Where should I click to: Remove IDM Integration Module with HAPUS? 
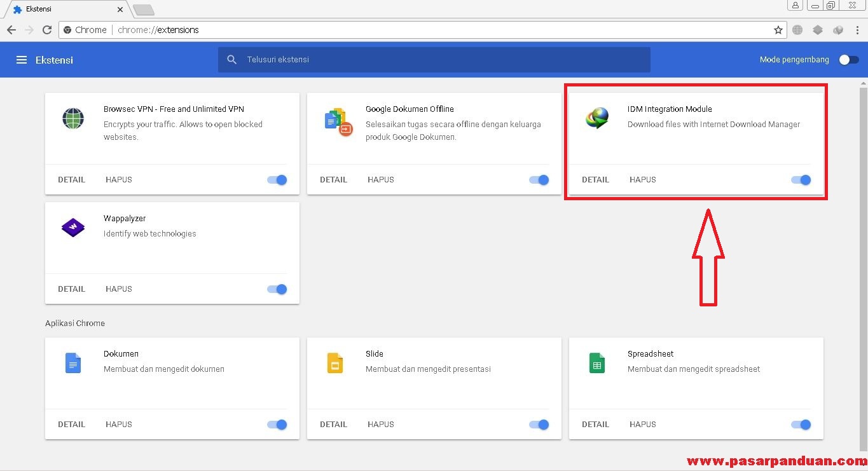coord(643,180)
